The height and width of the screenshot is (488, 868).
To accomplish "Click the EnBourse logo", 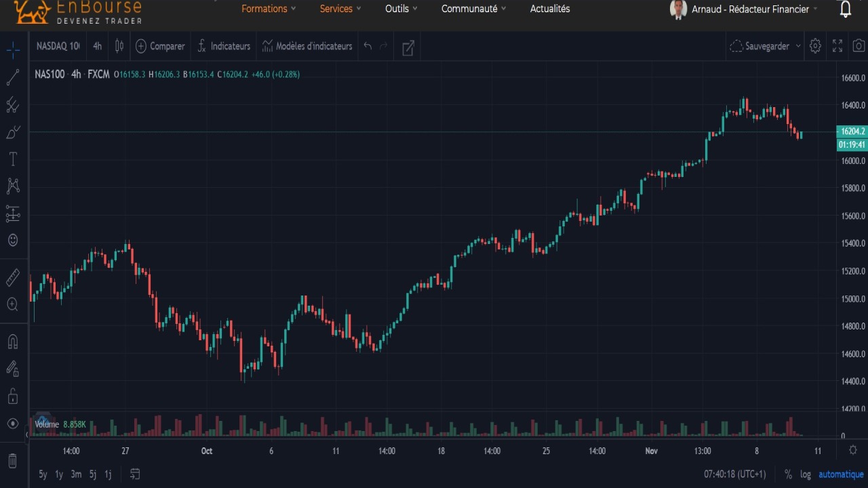I will click(77, 12).
